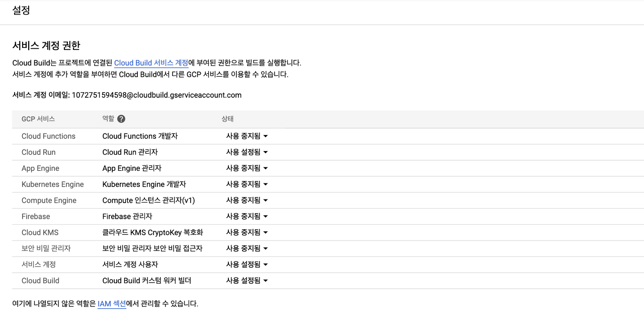Click the Compute Engine service cell

(49, 201)
